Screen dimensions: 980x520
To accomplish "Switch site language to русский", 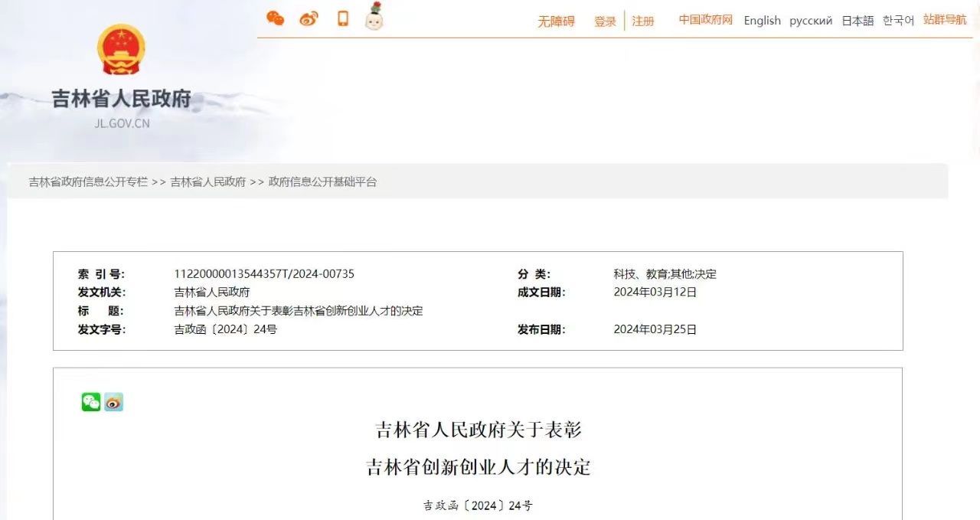I will click(x=811, y=21).
